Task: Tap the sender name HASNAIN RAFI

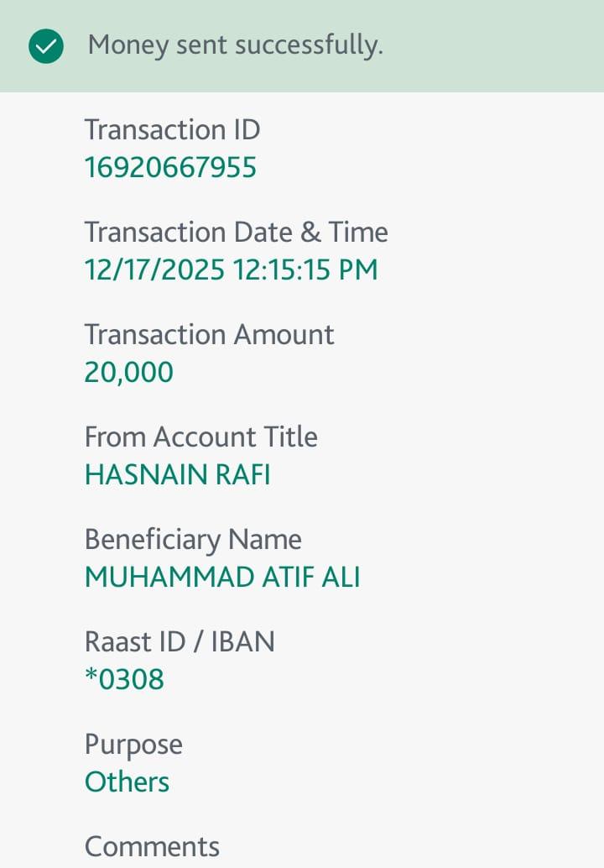Action: click(177, 474)
